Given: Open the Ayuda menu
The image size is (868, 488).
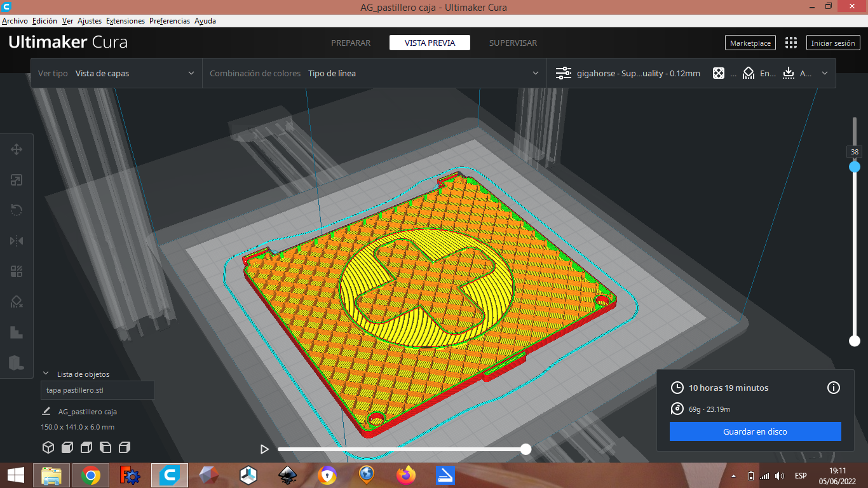Looking at the screenshot, I should pos(205,21).
